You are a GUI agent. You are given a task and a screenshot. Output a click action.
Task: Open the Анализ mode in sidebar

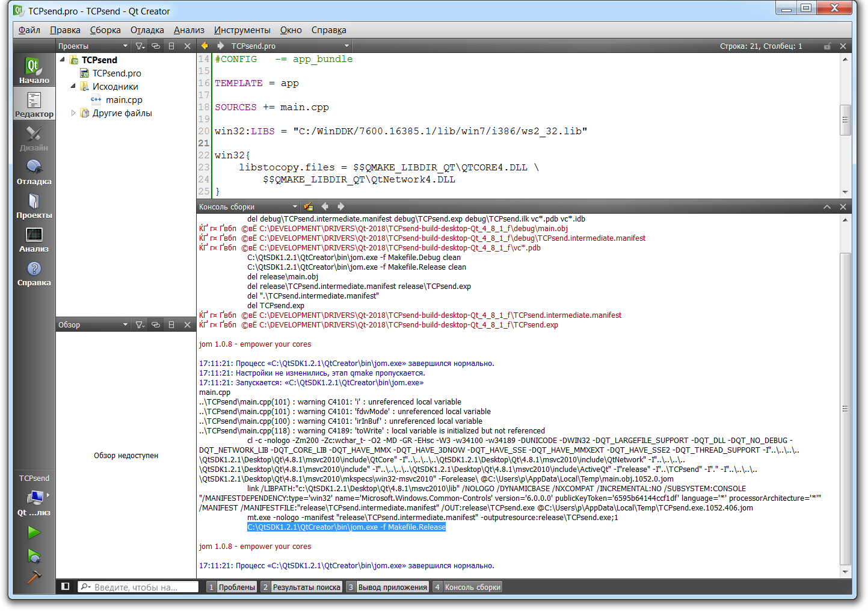click(34, 239)
